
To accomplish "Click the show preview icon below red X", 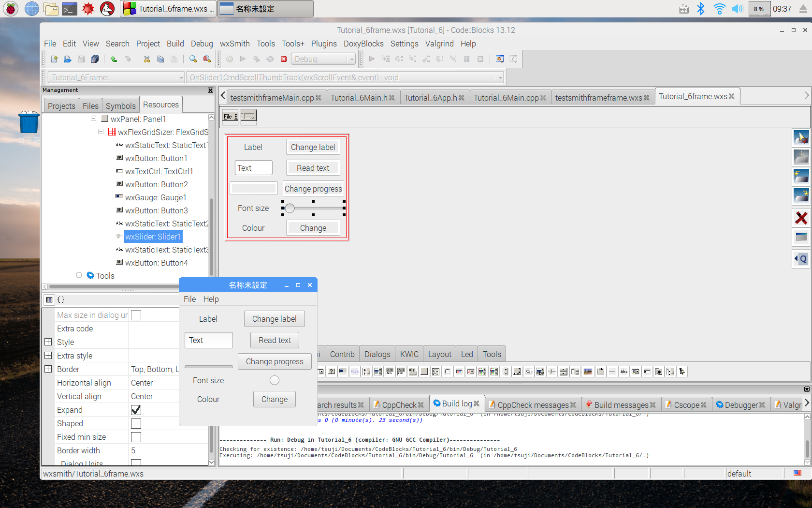I will (801, 237).
